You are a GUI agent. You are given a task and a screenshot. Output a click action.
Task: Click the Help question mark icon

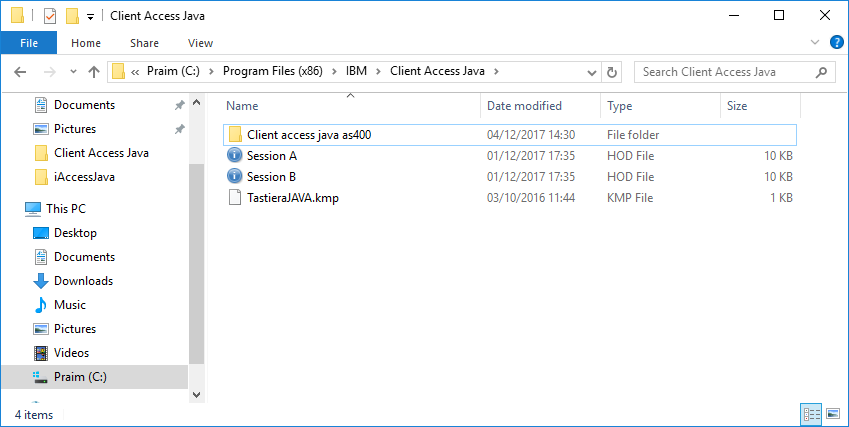coord(837,42)
